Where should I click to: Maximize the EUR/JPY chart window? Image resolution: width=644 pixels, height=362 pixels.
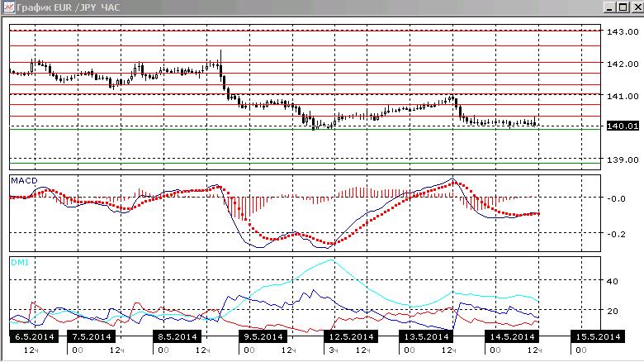(623, 7)
